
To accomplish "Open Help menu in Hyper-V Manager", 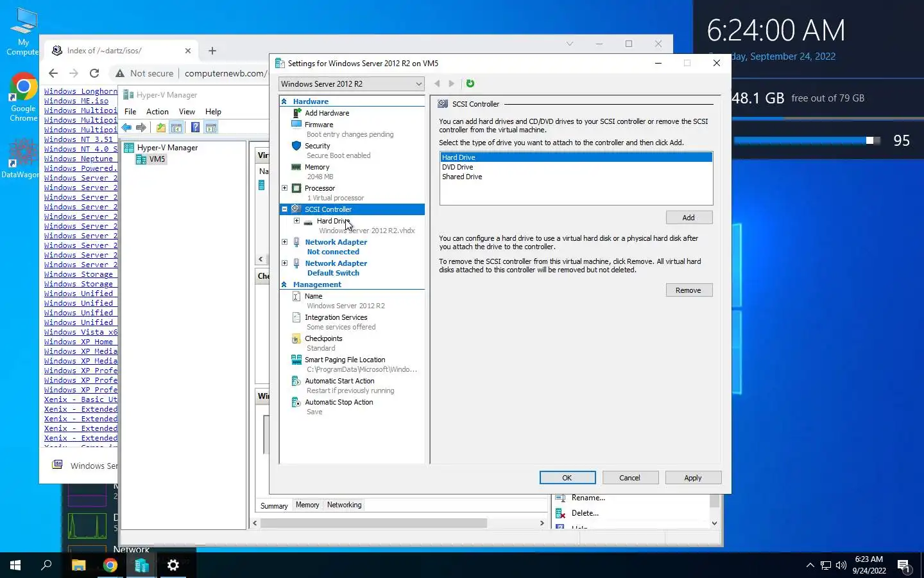I will (x=213, y=112).
